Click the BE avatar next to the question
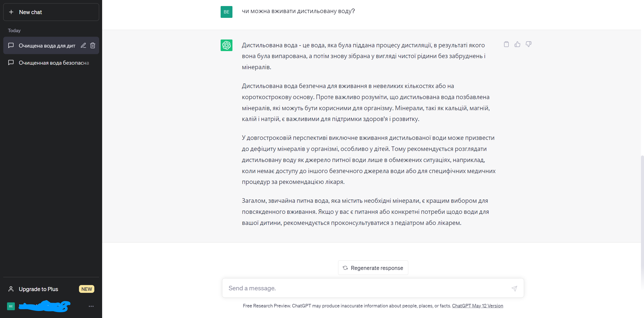644x318 pixels. pos(226,12)
